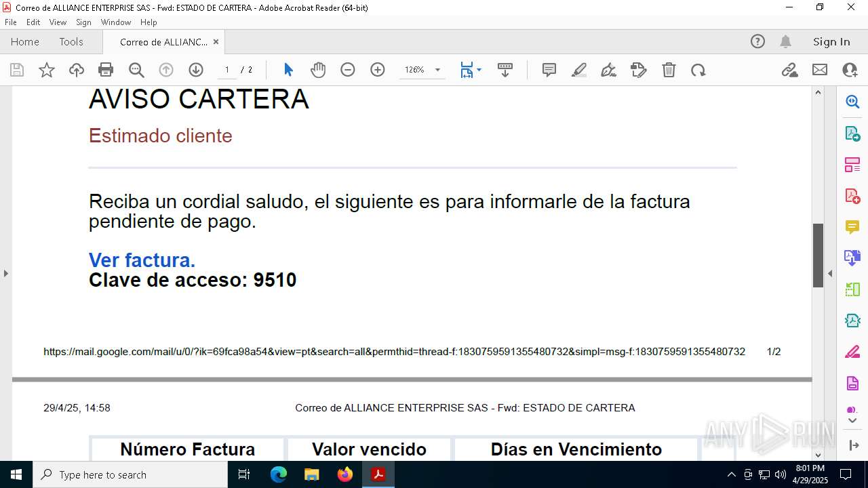Switch to the Home tab
This screenshot has width=868, height=488.
tap(25, 41)
